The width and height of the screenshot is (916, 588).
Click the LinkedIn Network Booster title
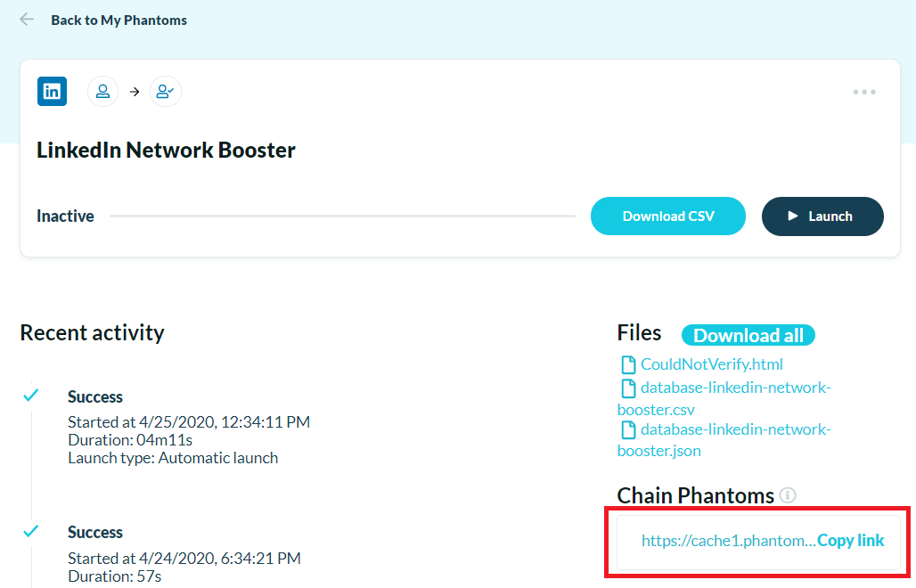[166, 150]
